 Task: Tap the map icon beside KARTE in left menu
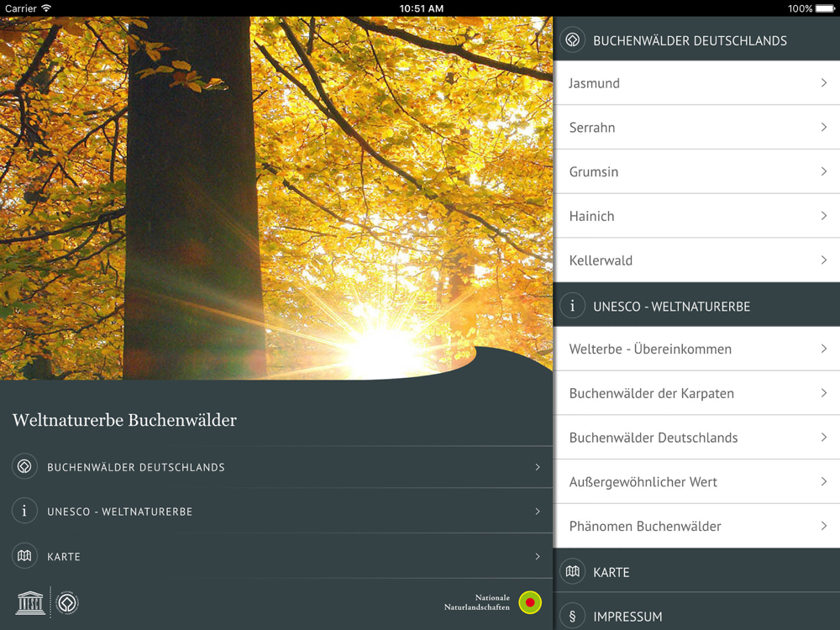click(x=24, y=555)
